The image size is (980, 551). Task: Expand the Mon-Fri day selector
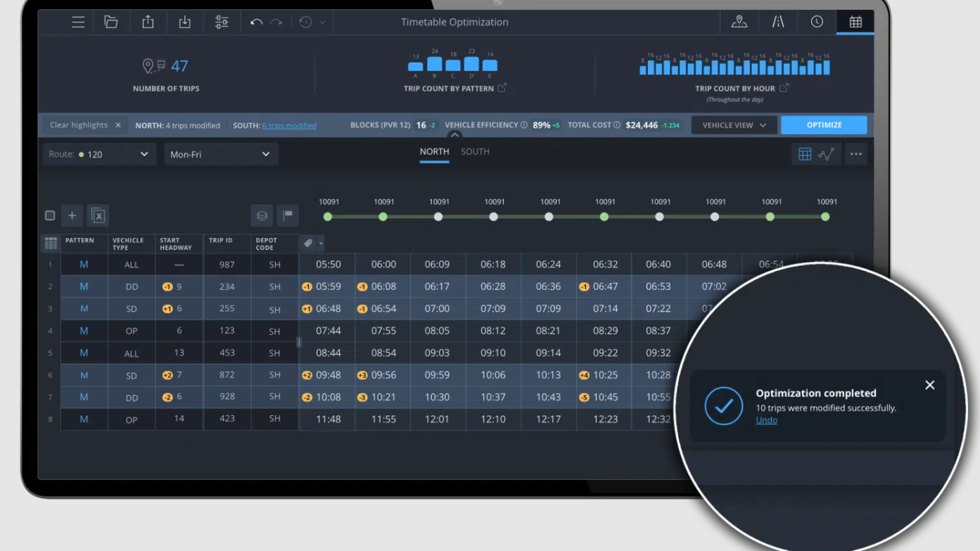[221, 154]
